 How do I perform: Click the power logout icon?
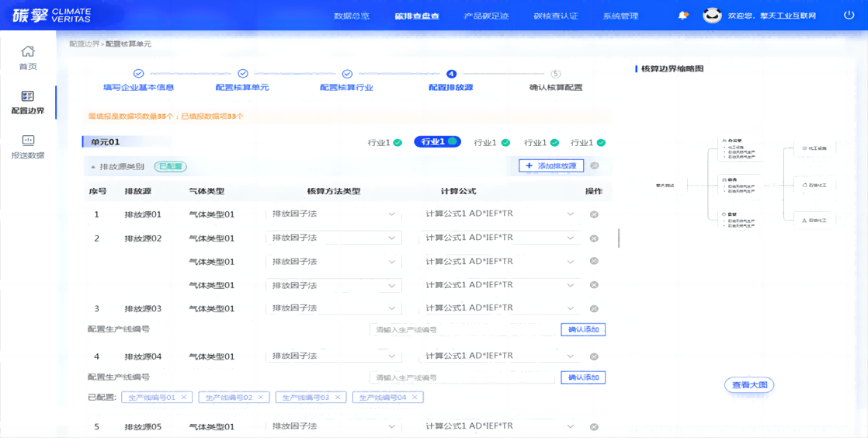pyautogui.click(x=849, y=16)
